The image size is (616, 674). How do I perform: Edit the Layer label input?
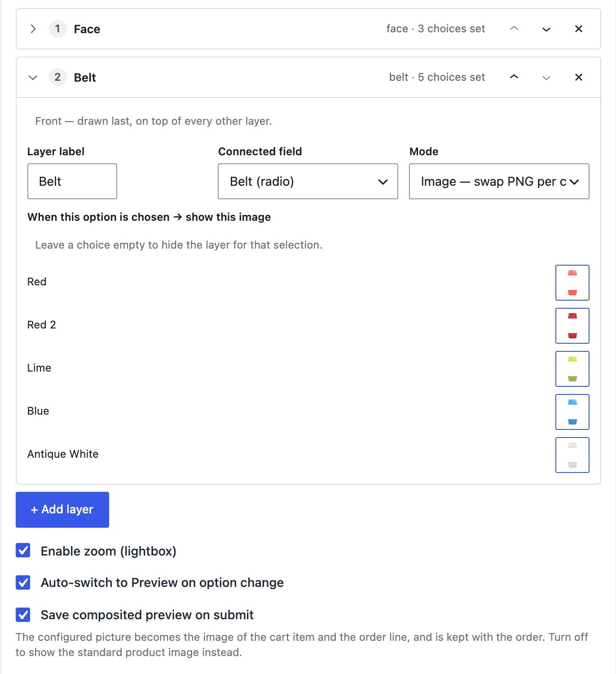[72, 181]
